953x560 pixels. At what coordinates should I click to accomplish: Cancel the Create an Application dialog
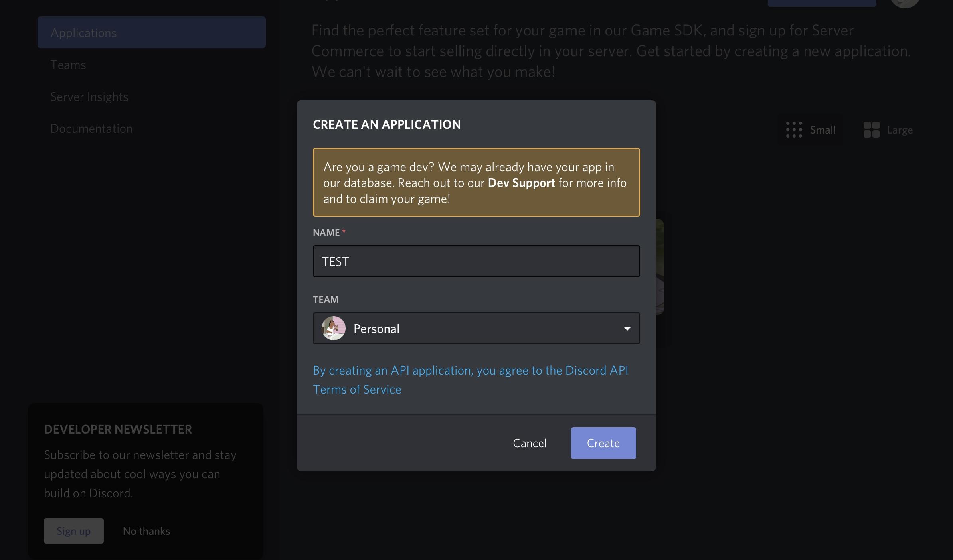coord(530,443)
